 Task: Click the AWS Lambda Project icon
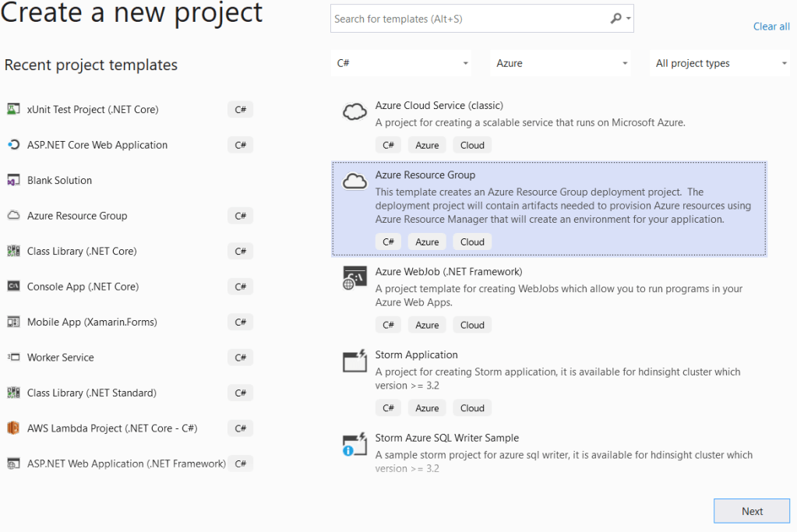tap(13, 428)
